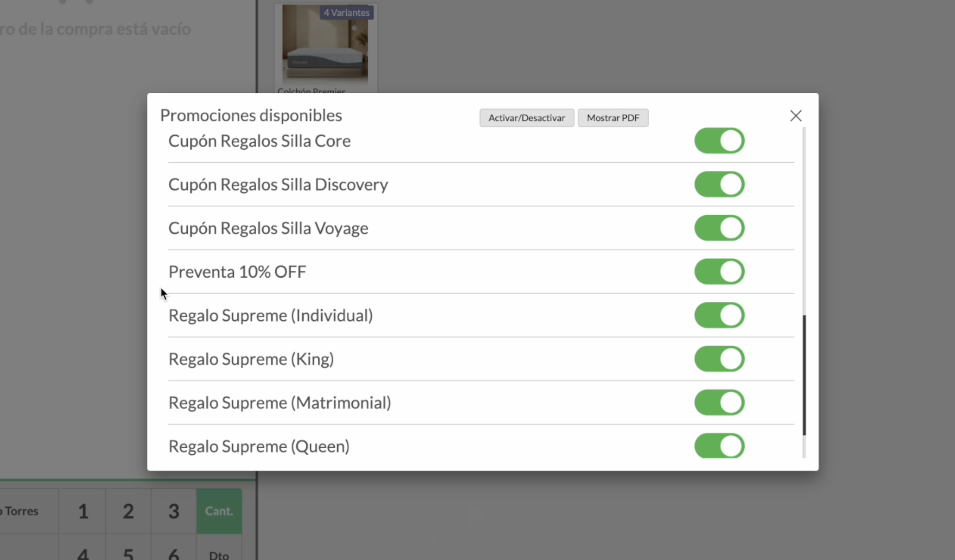Disable Regalo Supreme (King) promotion
This screenshot has height=560, width=955.
point(719,359)
